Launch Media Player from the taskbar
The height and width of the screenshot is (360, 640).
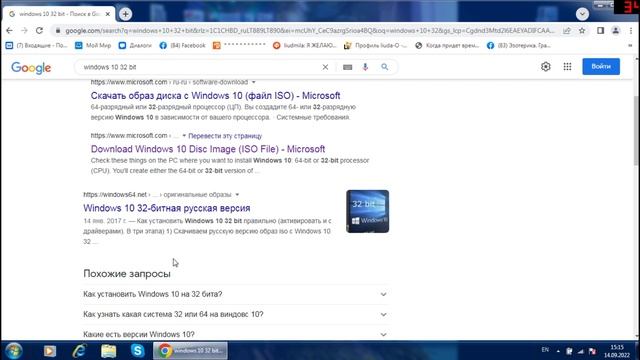pos(50,351)
